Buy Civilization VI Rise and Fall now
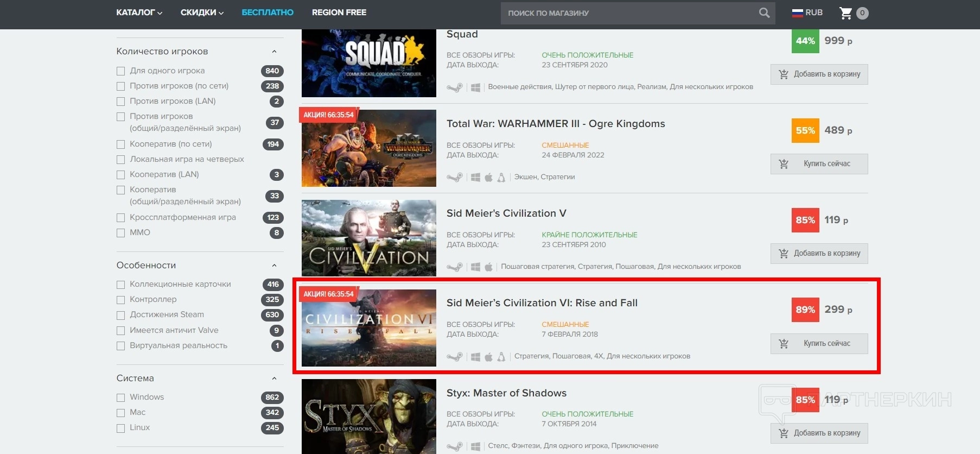The height and width of the screenshot is (454, 980). pyautogui.click(x=819, y=344)
